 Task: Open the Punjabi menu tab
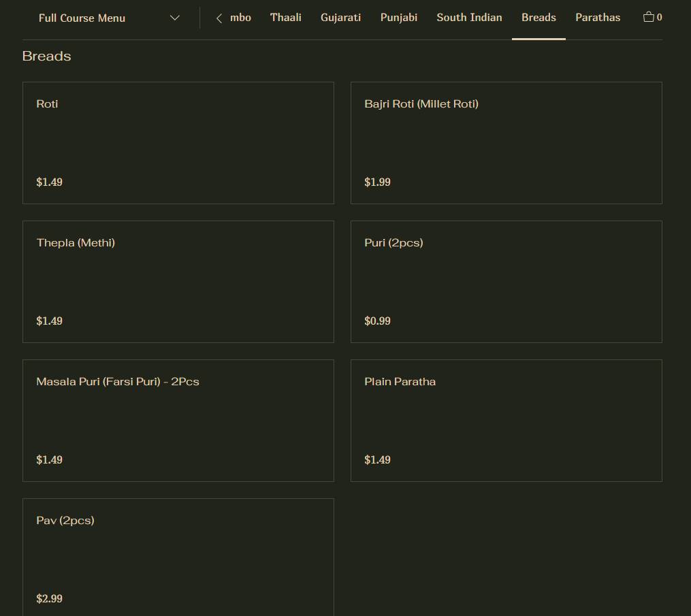tap(399, 18)
